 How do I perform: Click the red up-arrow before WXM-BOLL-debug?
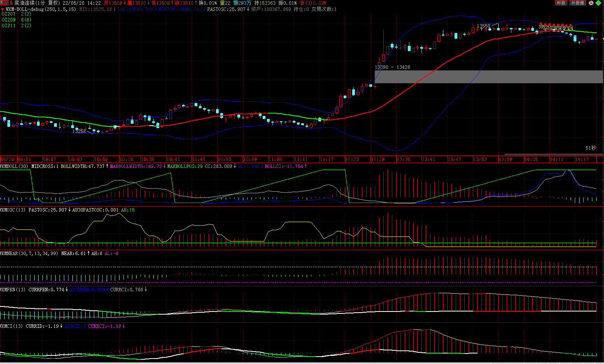coord(3,9)
